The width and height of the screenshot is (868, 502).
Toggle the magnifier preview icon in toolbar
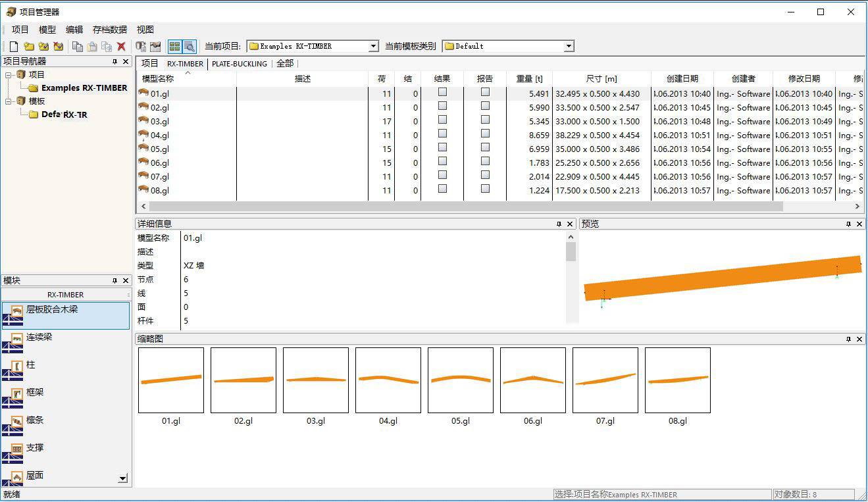tap(189, 46)
